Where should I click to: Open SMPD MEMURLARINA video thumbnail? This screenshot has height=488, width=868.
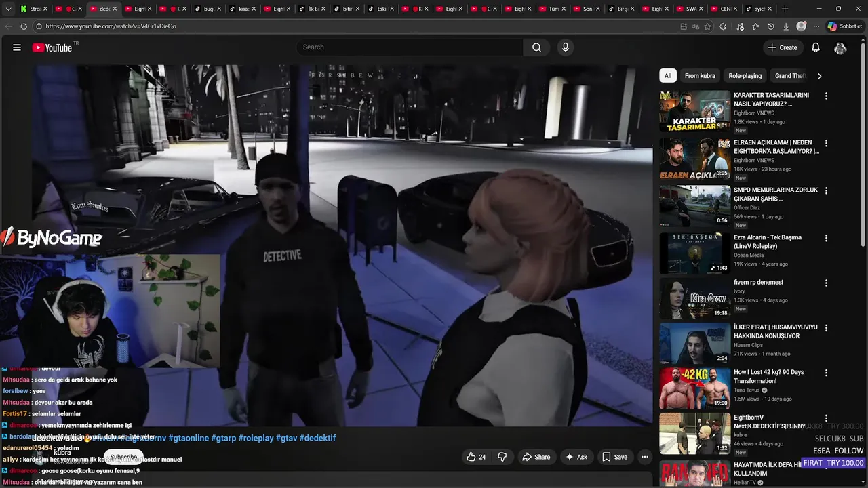pyautogui.click(x=695, y=206)
